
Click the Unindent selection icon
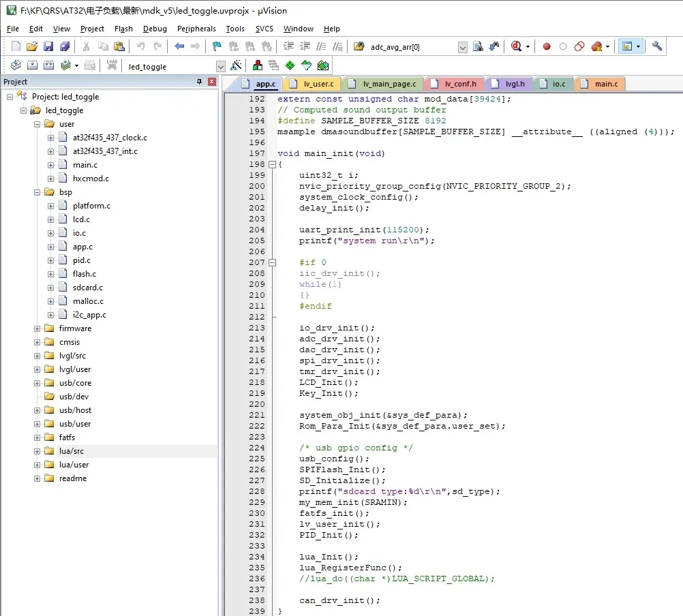point(305,46)
